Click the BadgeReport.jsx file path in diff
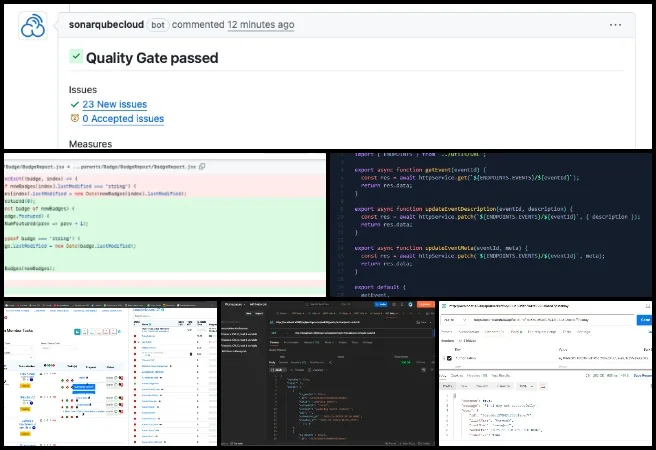 (100, 166)
